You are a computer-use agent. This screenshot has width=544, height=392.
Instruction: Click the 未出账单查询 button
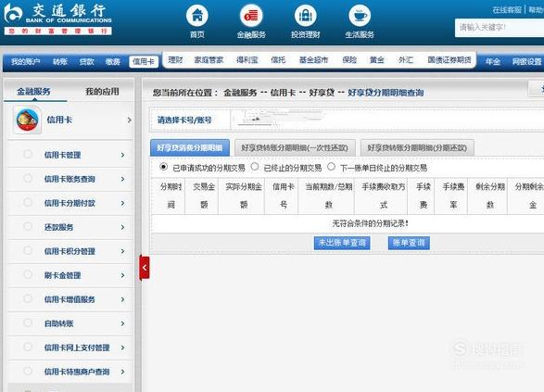coord(342,243)
